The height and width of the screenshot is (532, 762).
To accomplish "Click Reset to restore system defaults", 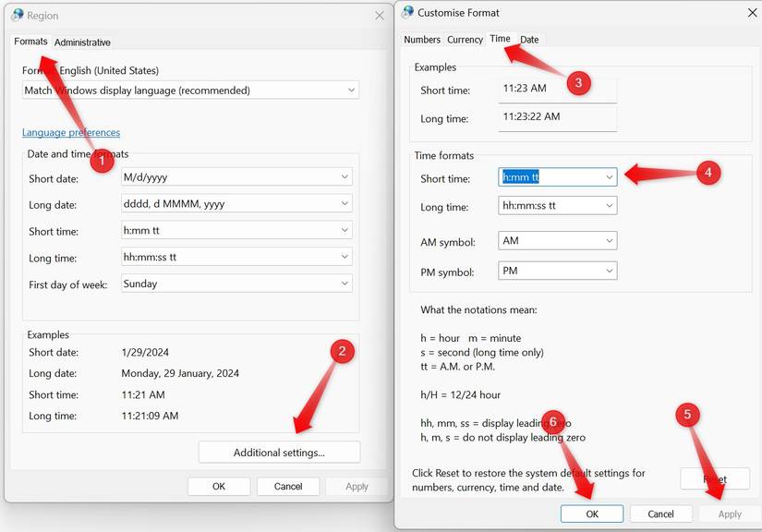I will click(715, 478).
